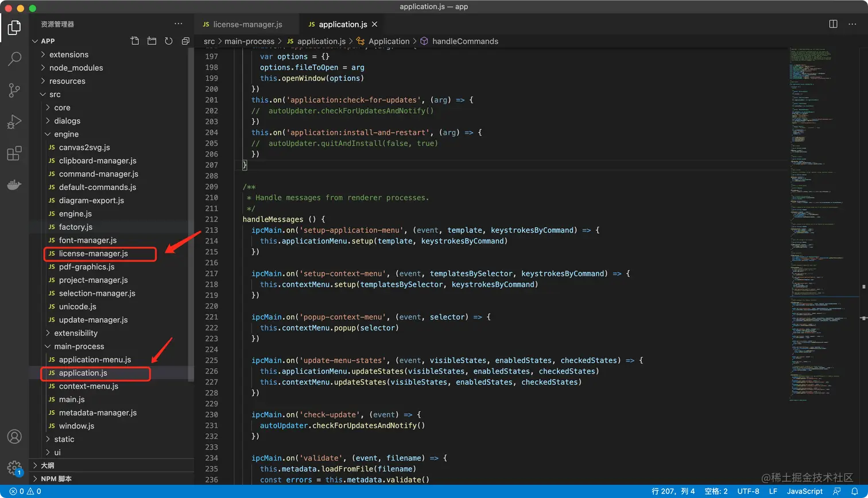Click the New File icon in explorer
This screenshot has height=498, width=868.
[x=135, y=41]
